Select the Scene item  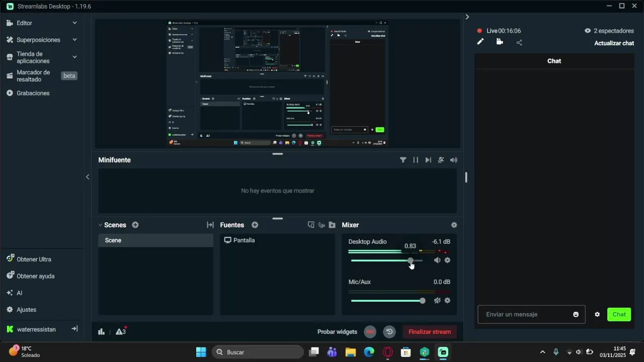(155, 240)
